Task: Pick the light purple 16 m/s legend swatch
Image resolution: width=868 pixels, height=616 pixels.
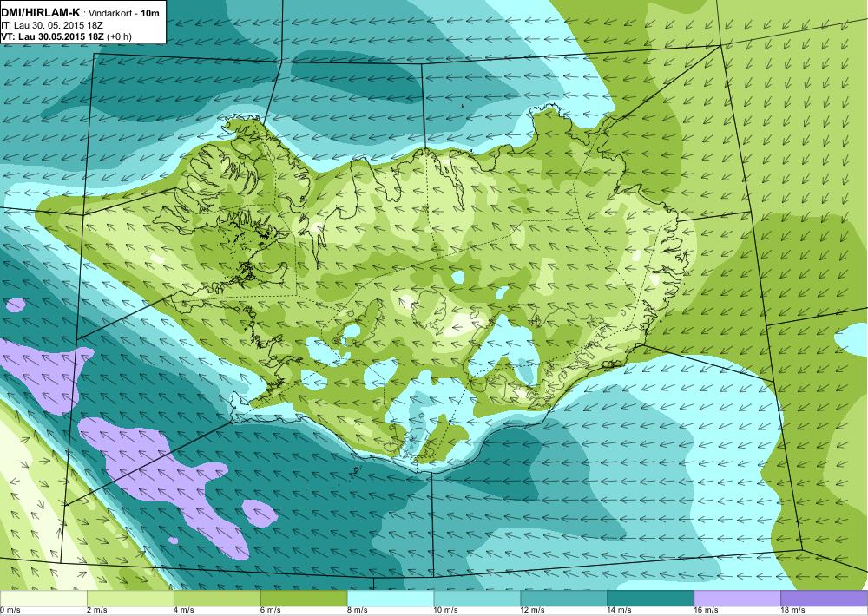Action: 737,599
